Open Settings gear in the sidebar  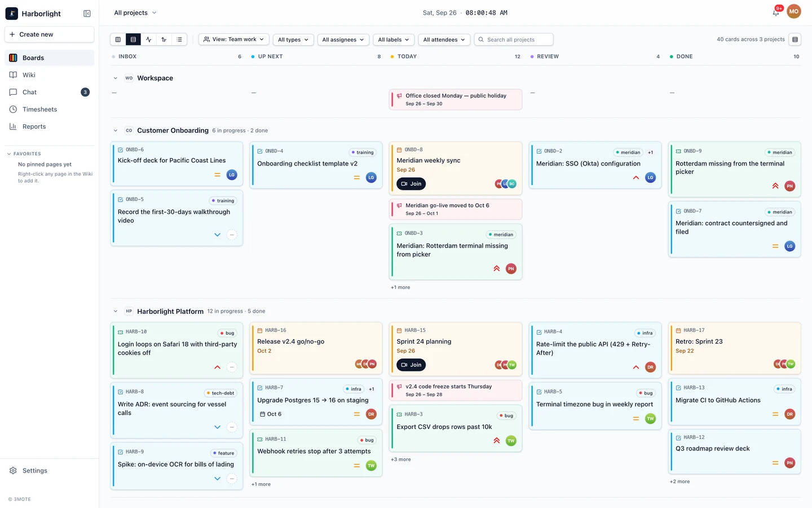pos(13,471)
